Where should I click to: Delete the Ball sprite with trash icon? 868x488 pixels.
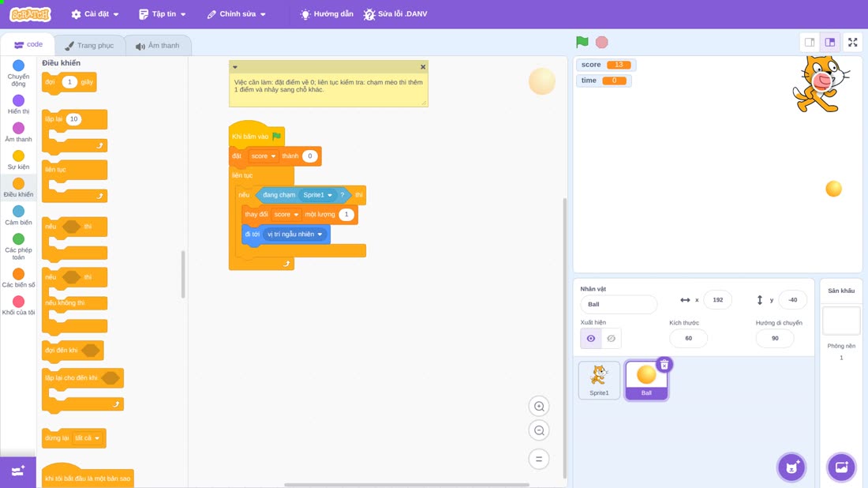[x=664, y=365]
